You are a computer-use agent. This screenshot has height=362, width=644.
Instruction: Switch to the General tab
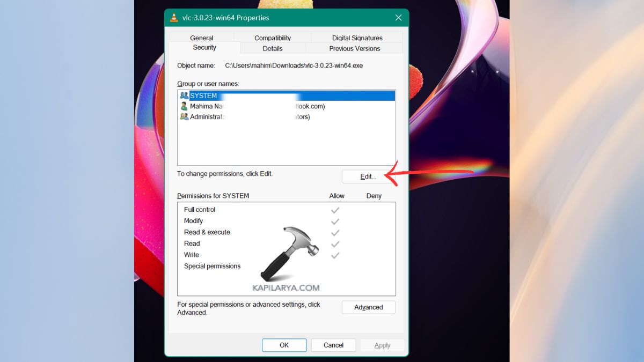[202, 38]
